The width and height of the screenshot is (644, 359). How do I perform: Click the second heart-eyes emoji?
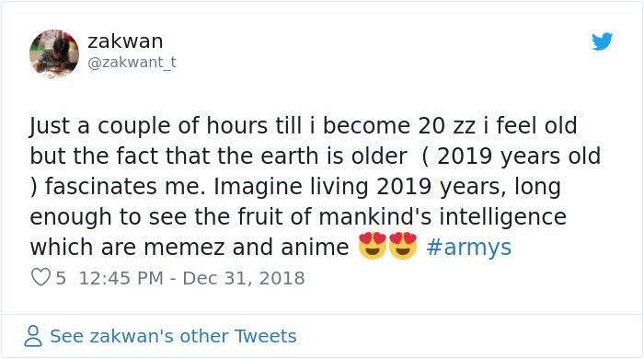tap(403, 246)
